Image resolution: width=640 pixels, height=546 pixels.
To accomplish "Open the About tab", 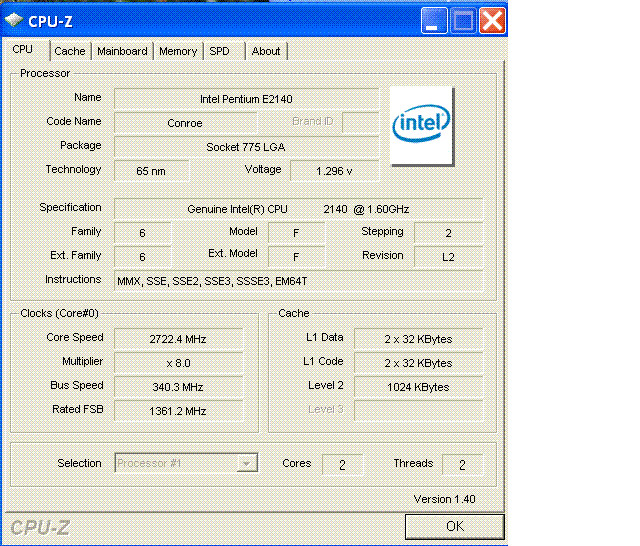I will (x=266, y=51).
